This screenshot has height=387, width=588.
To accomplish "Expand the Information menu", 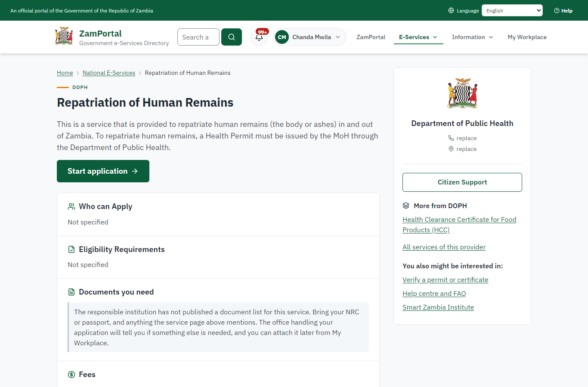I will (473, 37).
